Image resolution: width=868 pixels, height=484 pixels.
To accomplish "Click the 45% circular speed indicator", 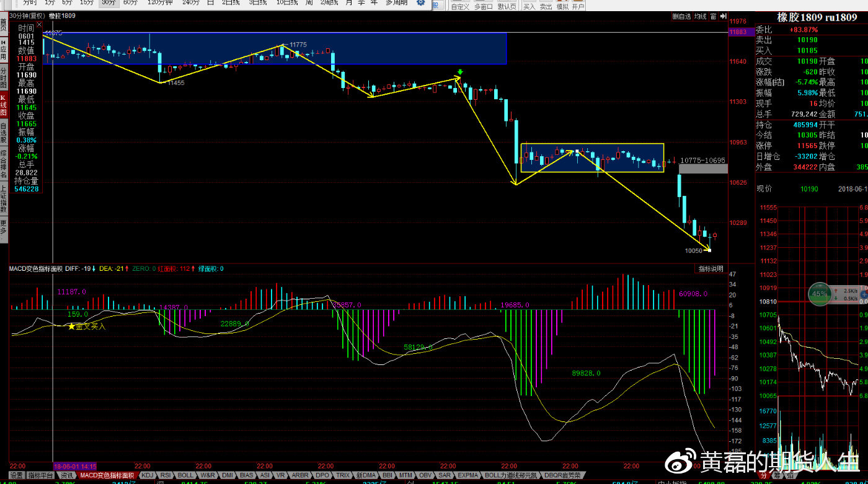I will tap(820, 294).
